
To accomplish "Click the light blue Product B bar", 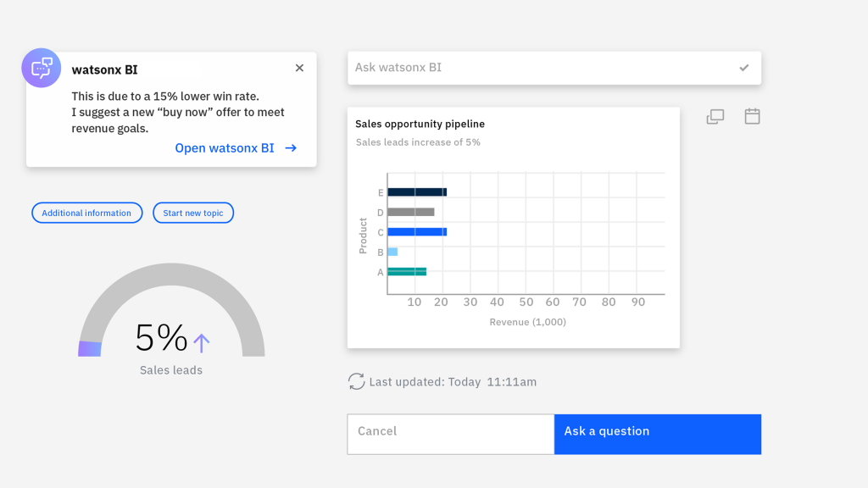I will pos(392,252).
